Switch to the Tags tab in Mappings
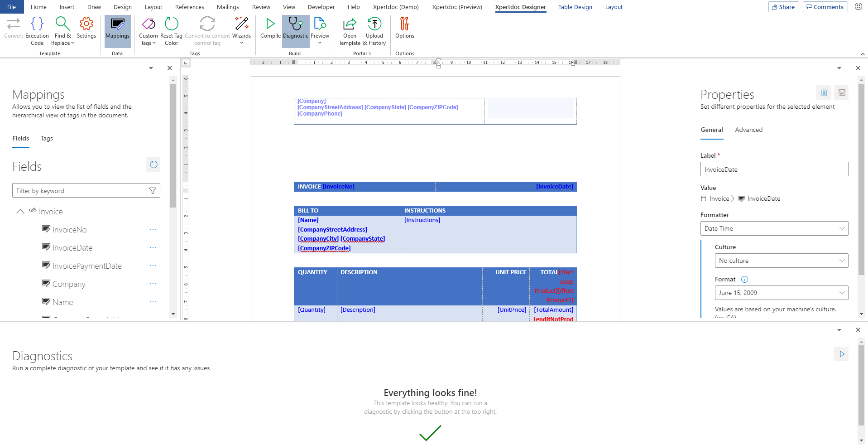The width and height of the screenshot is (868, 445). [47, 139]
